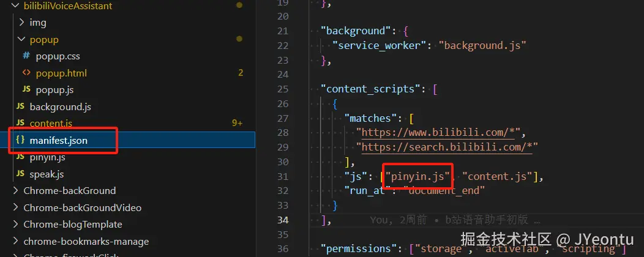Click the "content_scripts" key
This screenshot has height=257, width=644.
371,89
